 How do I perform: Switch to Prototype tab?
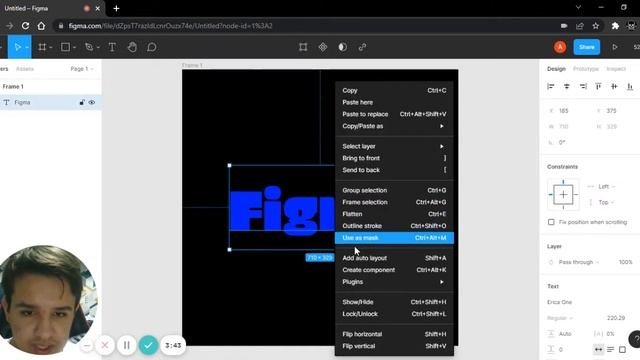pos(586,69)
